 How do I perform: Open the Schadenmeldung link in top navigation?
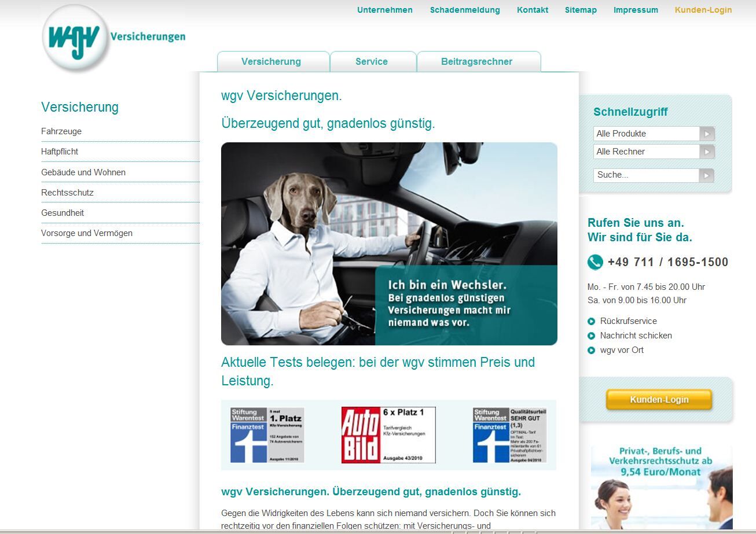pos(465,10)
